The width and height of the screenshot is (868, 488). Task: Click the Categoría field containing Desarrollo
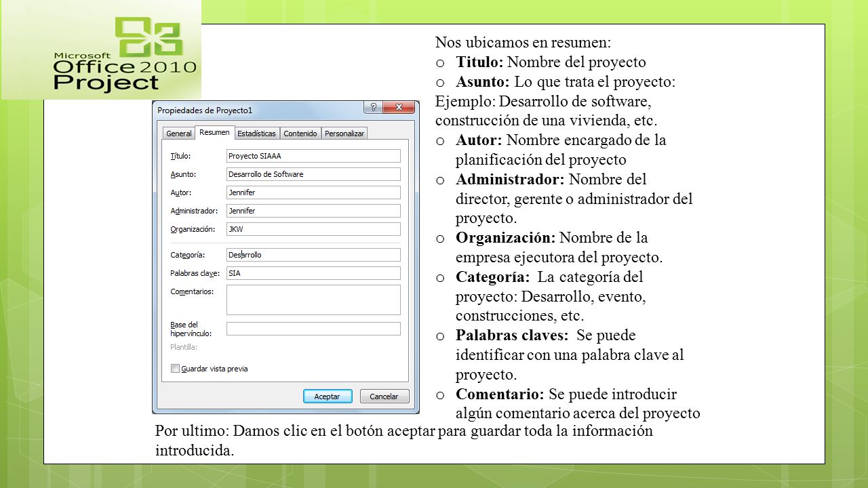(x=313, y=255)
